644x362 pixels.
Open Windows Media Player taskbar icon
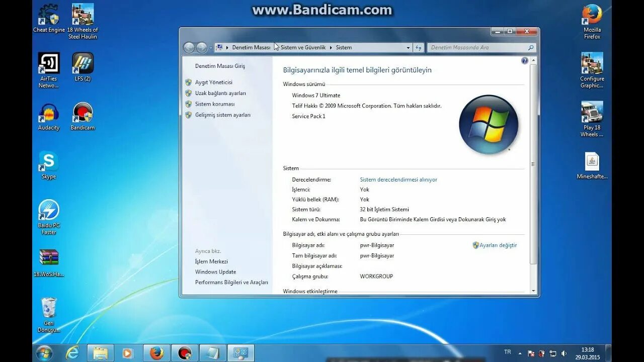coord(128,353)
